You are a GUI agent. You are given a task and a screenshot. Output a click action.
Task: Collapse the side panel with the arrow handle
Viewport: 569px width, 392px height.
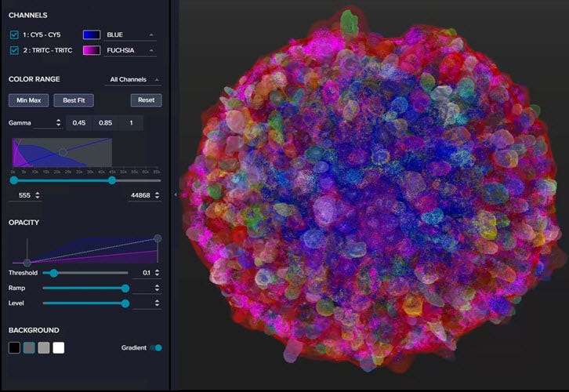[x=175, y=194]
